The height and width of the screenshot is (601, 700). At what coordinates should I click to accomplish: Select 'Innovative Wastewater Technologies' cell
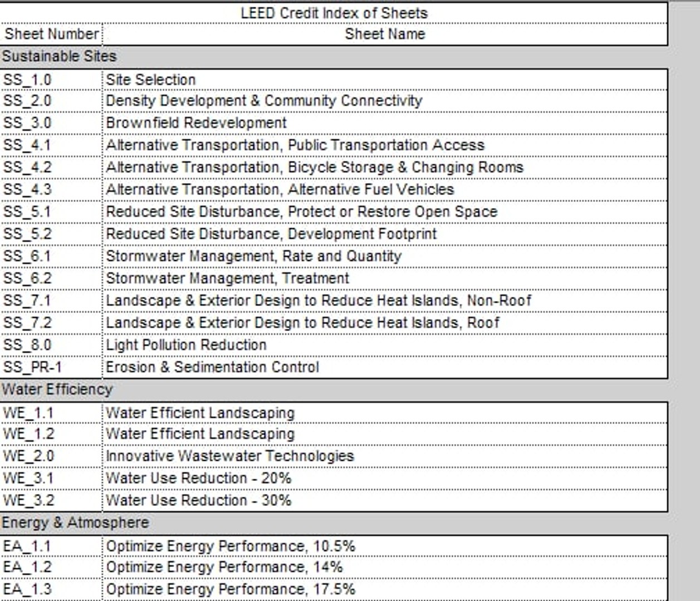[x=385, y=456]
